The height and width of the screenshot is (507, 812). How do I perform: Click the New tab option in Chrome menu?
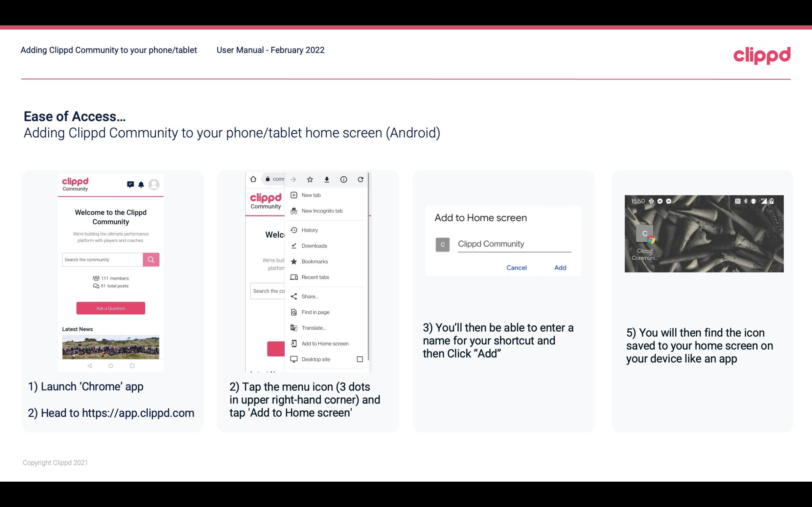point(311,194)
